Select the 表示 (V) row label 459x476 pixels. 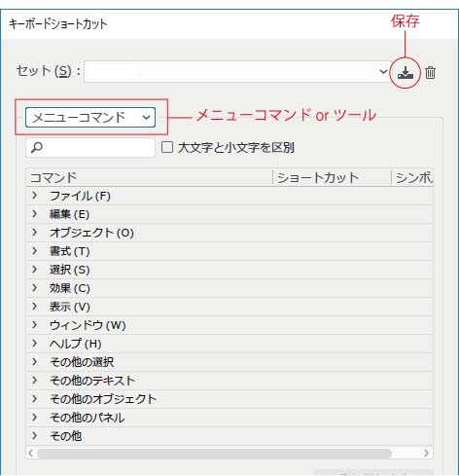pos(69,307)
